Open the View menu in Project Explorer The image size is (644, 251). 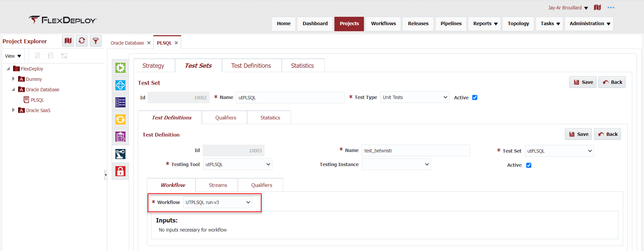(13, 56)
